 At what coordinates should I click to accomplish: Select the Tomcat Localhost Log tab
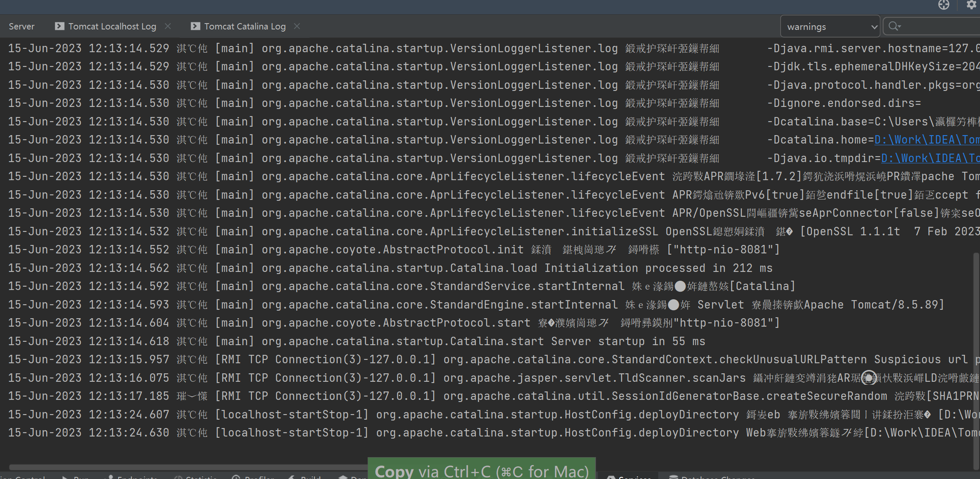point(112,26)
